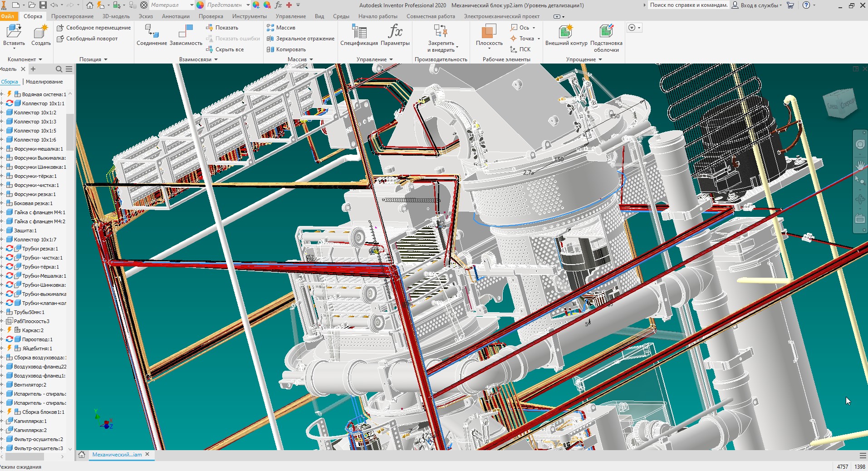The width and height of the screenshot is (868, 471).
Task: Click the Скрыть все button
Action: [x=229, y=49]
